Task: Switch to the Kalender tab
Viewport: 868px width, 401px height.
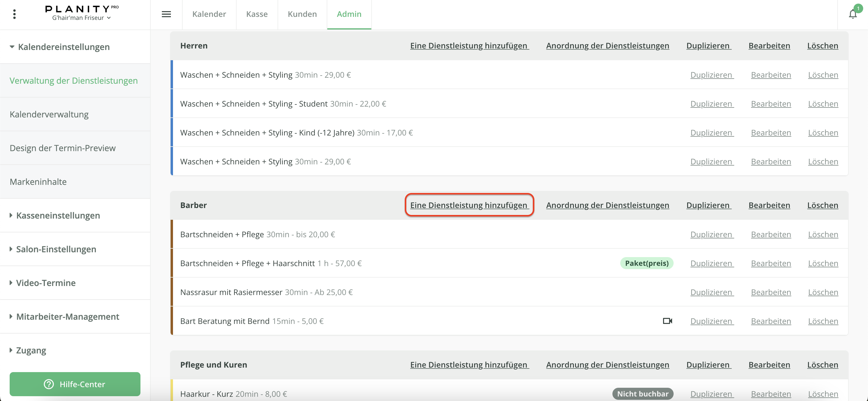Action: pyautogui.click(x=209, y=14)
